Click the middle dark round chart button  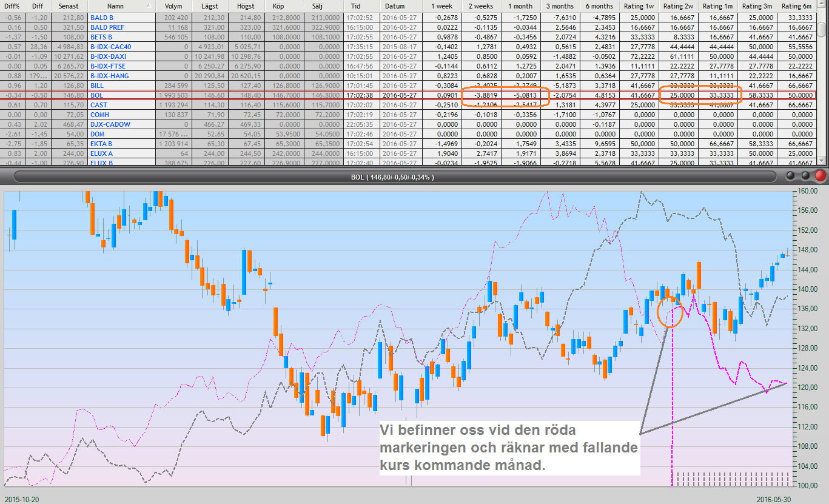(805, 176)
